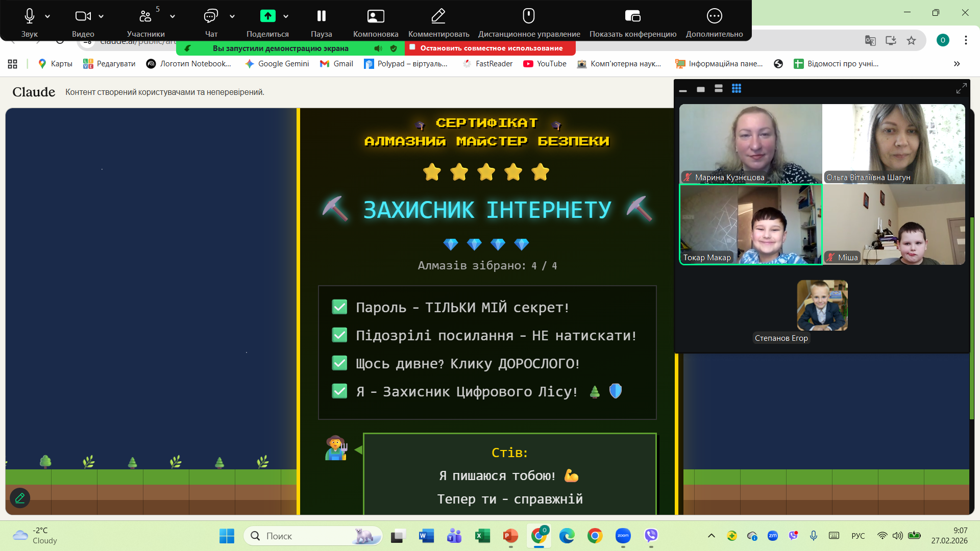This screenshot has width=980, height=551.
Task: Click Остановить совместное использование button
Action: 491,48
